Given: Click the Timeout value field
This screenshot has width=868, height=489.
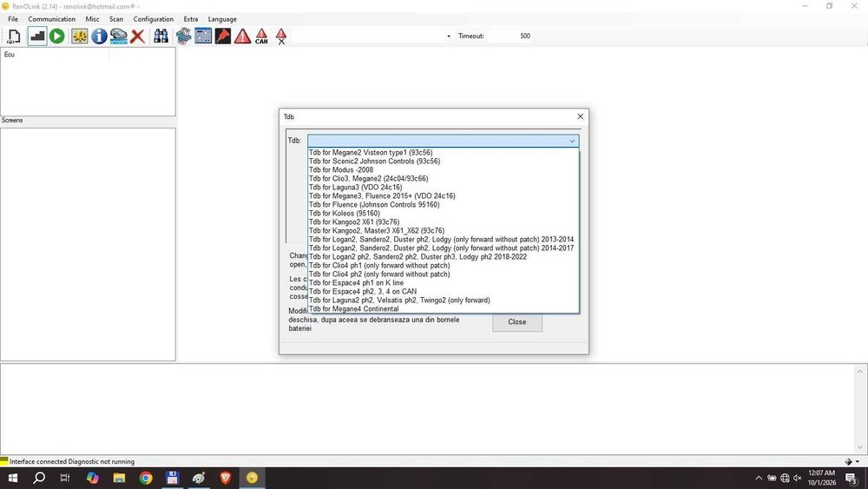Looking at the screenshot, I should (x=512, y=36).
